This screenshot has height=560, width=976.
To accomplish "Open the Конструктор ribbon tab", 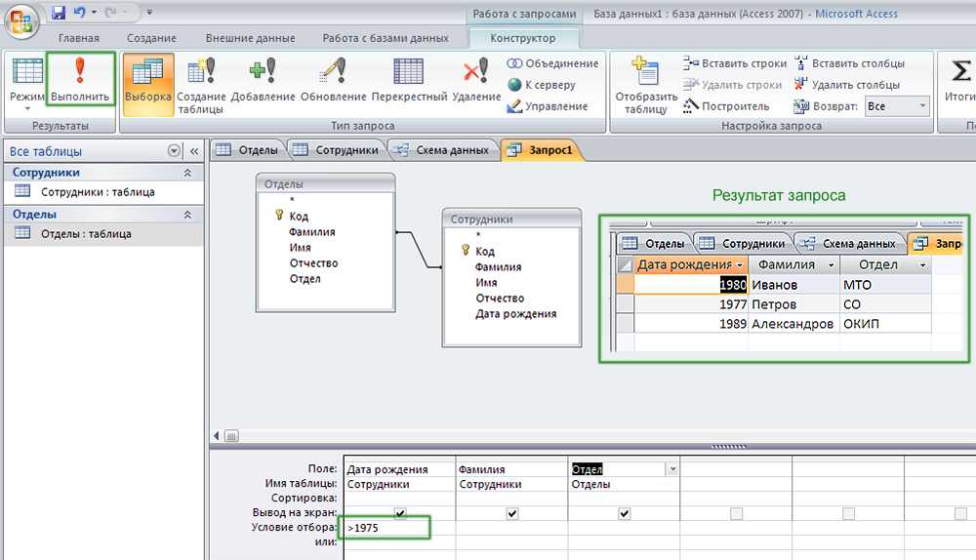I will pos(522,38).
